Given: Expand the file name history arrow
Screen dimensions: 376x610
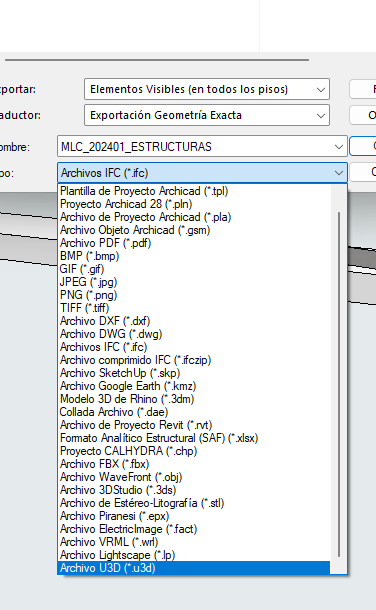Looking at the screenshot, I should [339, 147].
